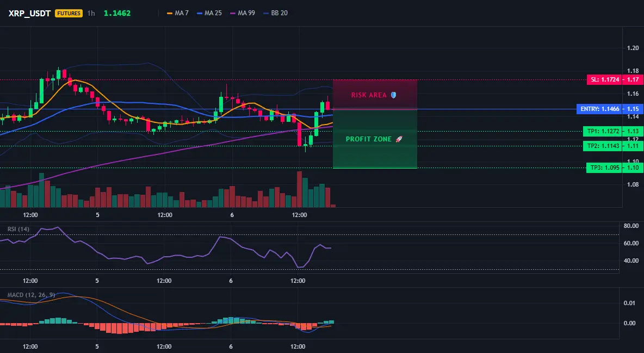The height and width of the screenshot is (353, 644).
Task: Toggle the MA 7 legend item
Action: coord(177,13)
